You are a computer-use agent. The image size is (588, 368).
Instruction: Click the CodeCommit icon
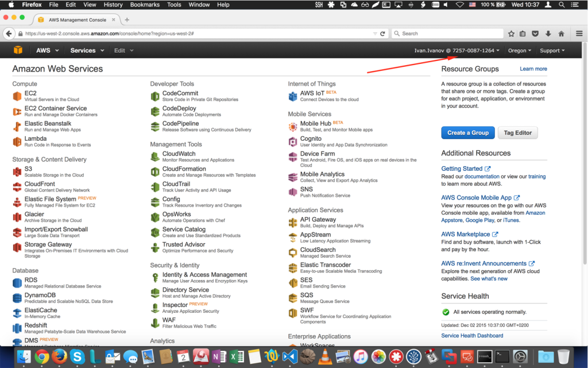pyautogui.click(x=155, y=96)
